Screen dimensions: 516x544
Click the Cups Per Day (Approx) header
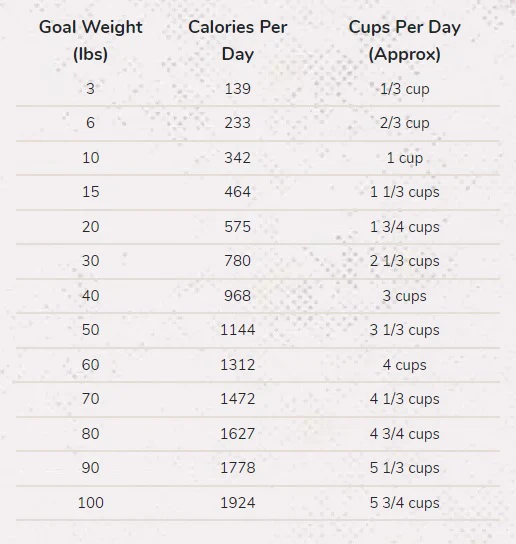[x=405, y=41]
